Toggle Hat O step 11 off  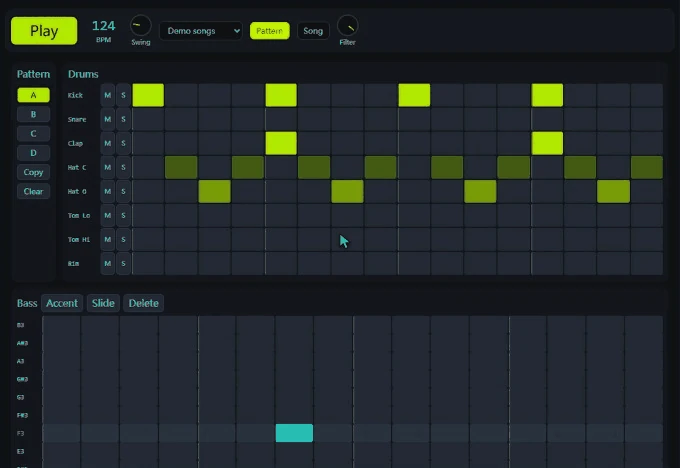click(481, 191)
